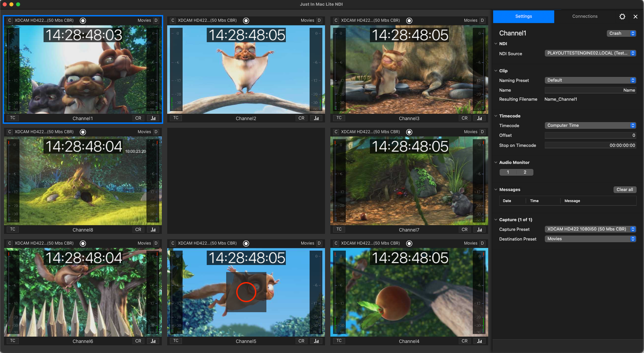Toggle audio meters icon on Channel3
Viewport: 644px width, 353px height.
click(x=479, y=118)
